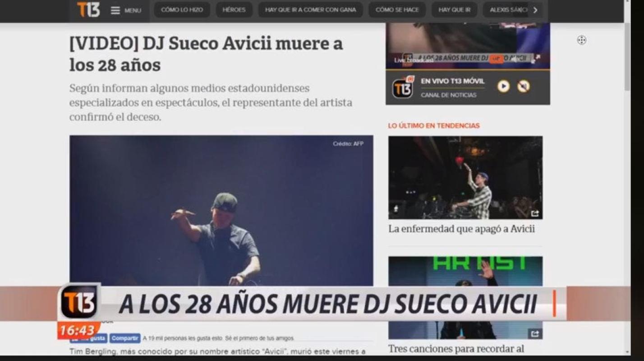This screenshot has width=644, height=361.
Task: Select the CÓMO LO HIZO topic tab
Action: point(182,10)
